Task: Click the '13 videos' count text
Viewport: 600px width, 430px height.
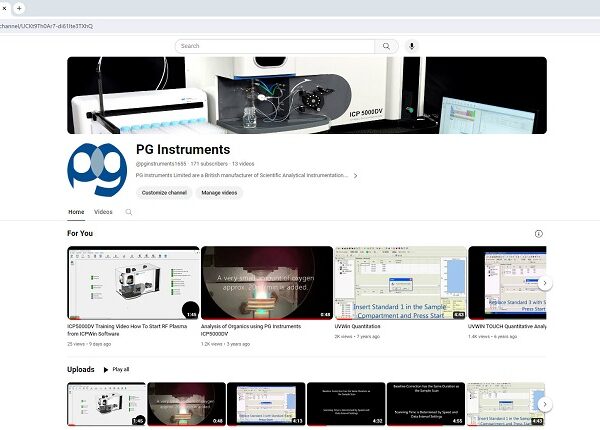Action: point(243,164)
